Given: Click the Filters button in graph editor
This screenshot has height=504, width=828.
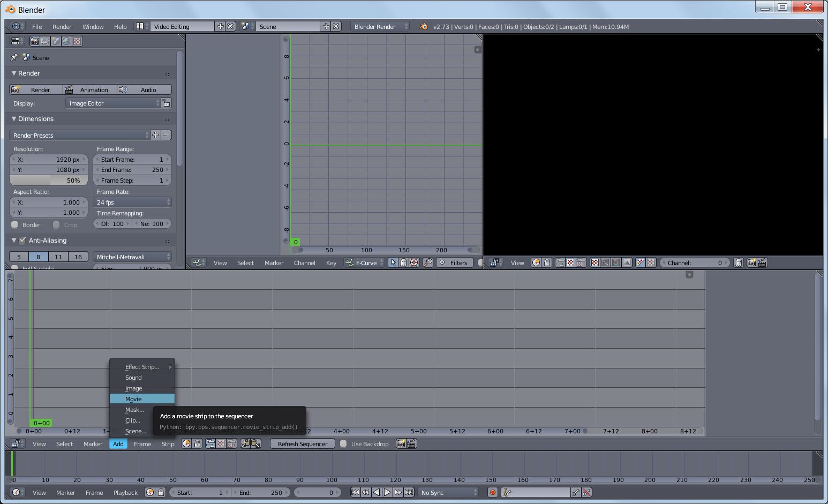Looking at the screenshot, I should click(x=454, y=262).
